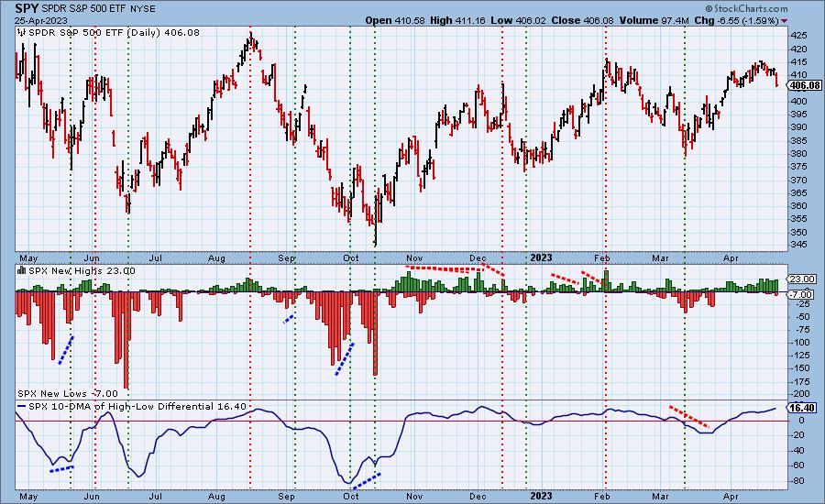Click the -40 label on differential axis
The height and width of the screenshot is (504, 825).
[798, 450]
